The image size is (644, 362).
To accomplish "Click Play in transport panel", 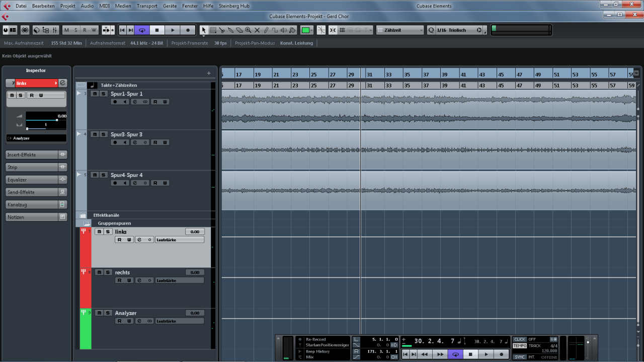I will [x=486, y=354].
